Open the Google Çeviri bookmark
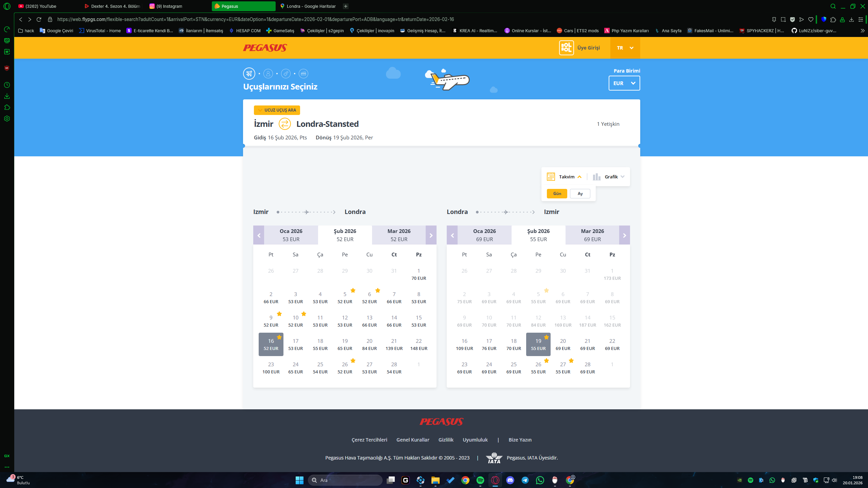The image size is (868, 488). (x=56, y=31)
